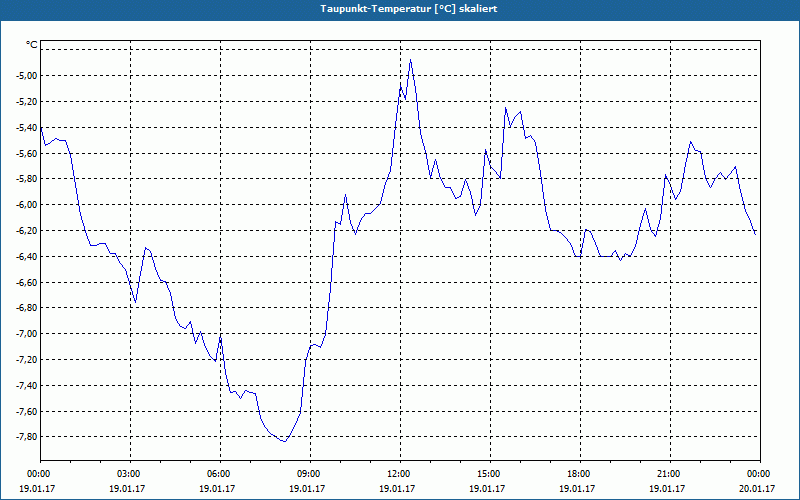Viewport: 800px width, 500px height.
Task: Click the 20.01.17 date label
Action: [757, 488]
